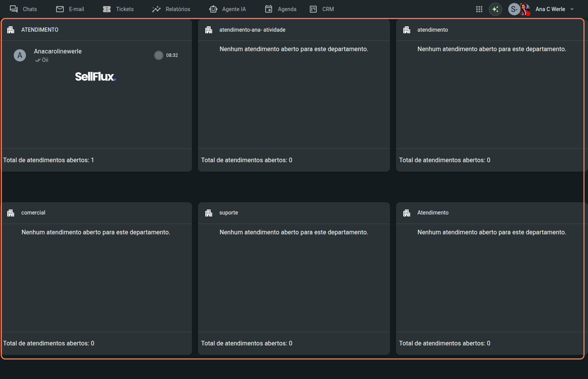Open the Chats menu
The width and height of the screenshot is (588, 379).
point(23,9)
